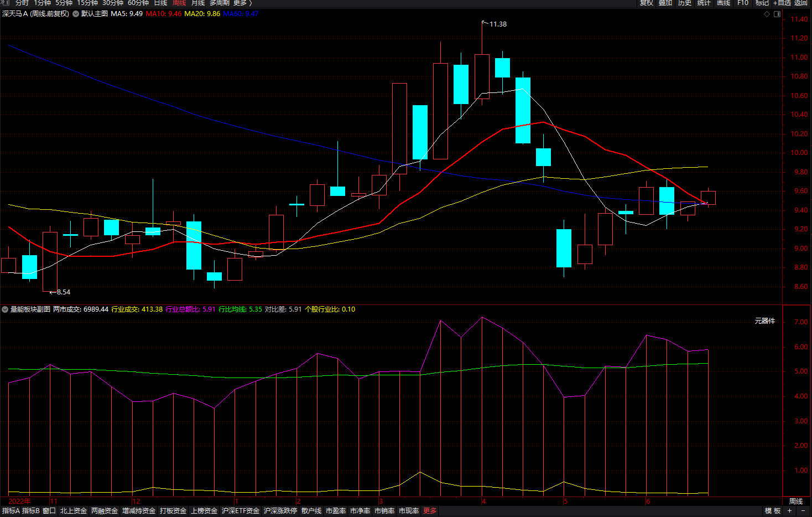Select 市现率 indicator tab
The image size is (812, 517).
[x=409, y=511]
